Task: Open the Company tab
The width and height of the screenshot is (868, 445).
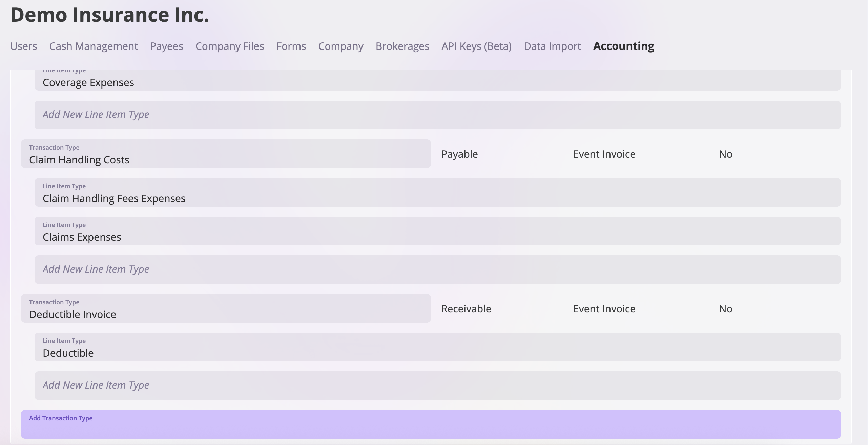Action: click(340, 46)
